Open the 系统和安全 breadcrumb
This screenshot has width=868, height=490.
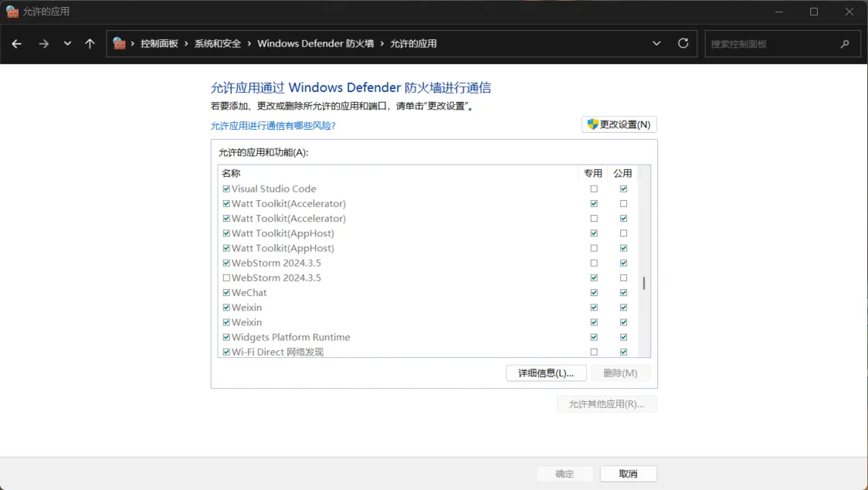(218, 44)
